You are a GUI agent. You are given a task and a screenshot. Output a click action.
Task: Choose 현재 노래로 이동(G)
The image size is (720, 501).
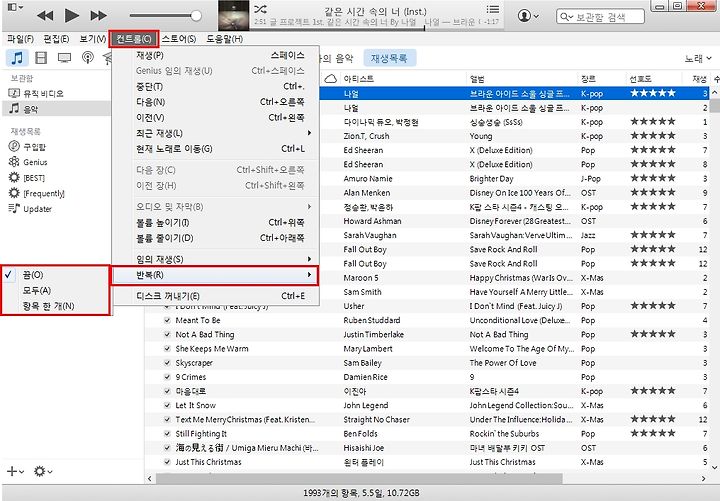215,149
